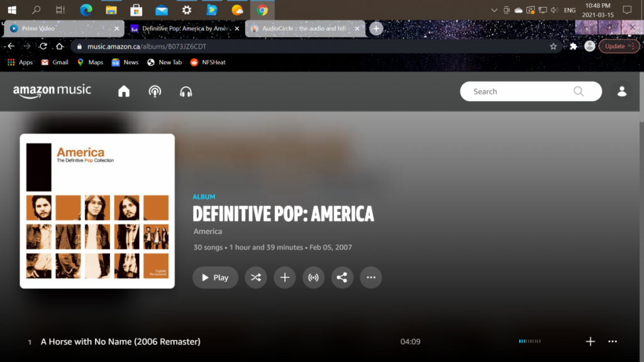Open News bookmark
644x362 pixels.
coord(125,62)
